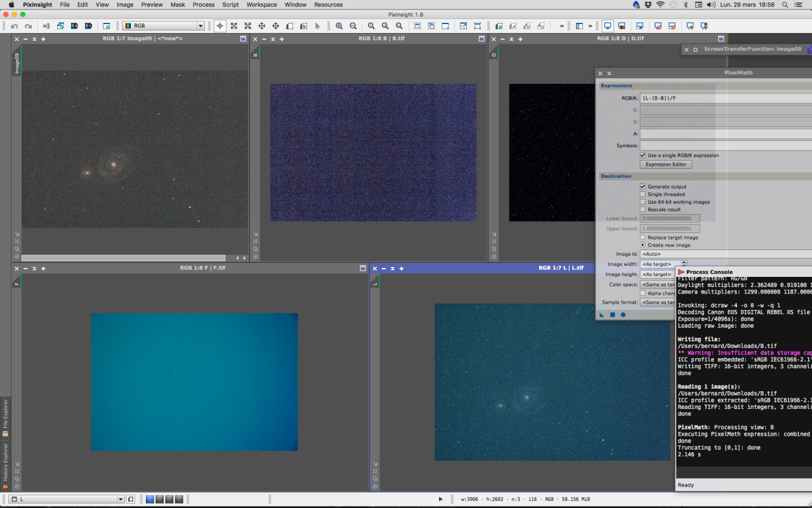Viewport: 812px width, 508px height.
Task: Click PixelMath's blue square Apply button
Action: (613, 314)
